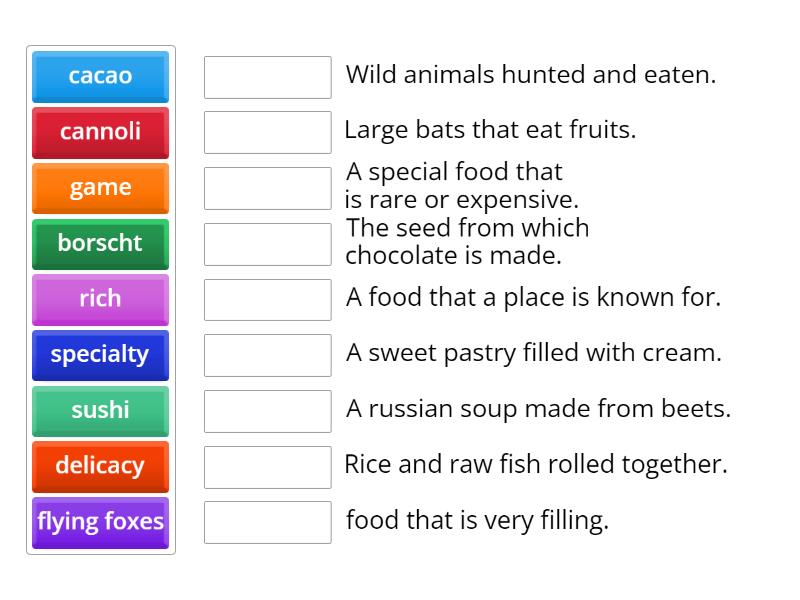This screenshot has width=800, height=600.
Task: Click the violet 'flying foxes' word tile
Action: coord(100,522)
